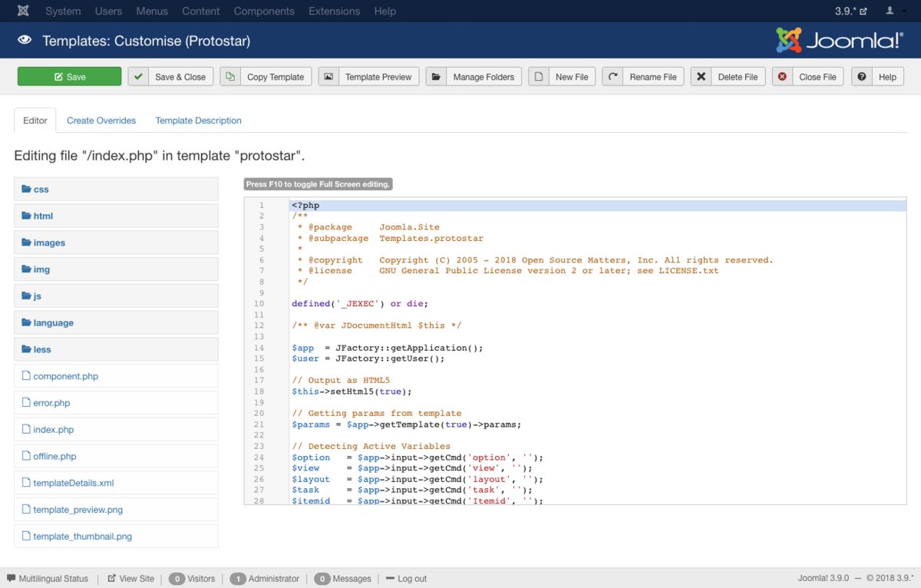Open component.php file

pyautogui.click(x=116, y=376)
